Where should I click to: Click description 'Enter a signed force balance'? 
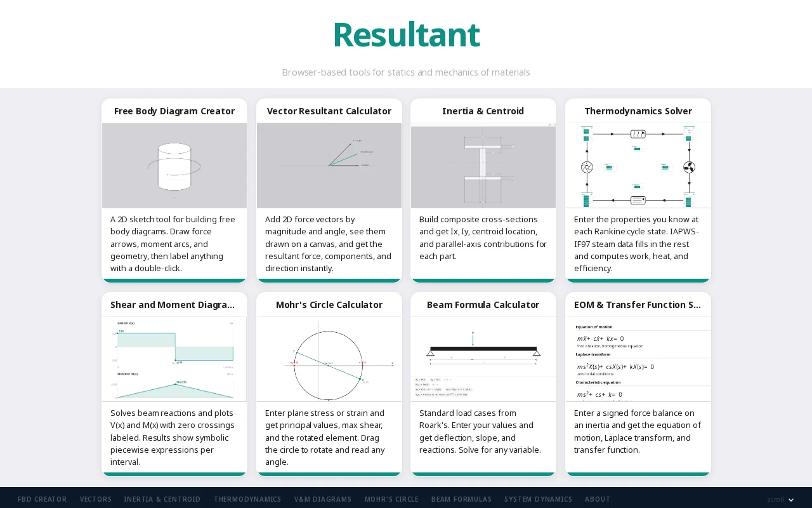pos(638,431)
